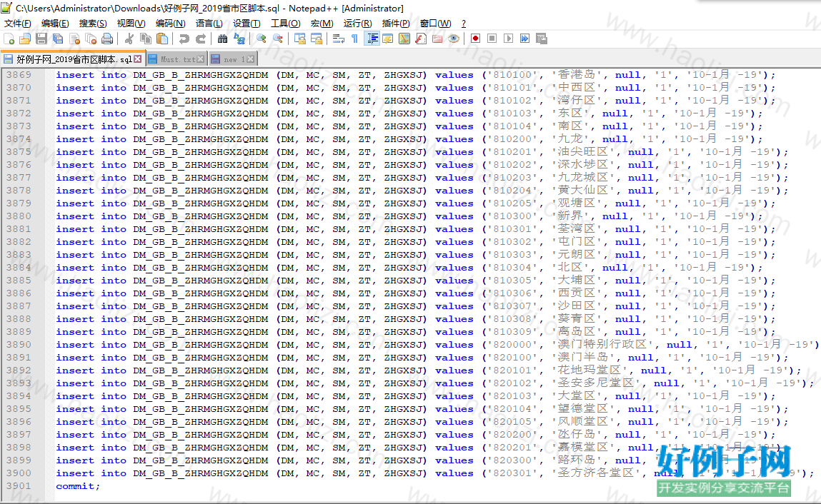This screenshot has width=821, height=504.
Task: Close the Must.txt tab
Action: (201, 59)
